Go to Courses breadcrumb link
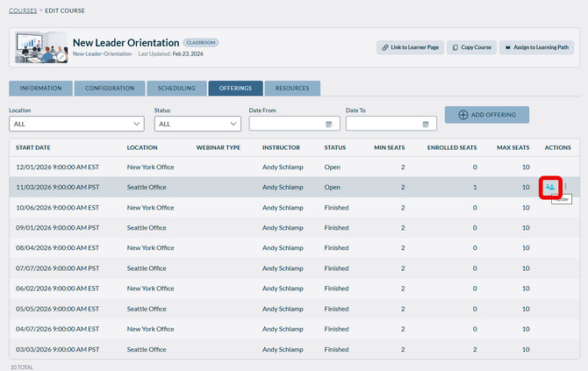 23,11
